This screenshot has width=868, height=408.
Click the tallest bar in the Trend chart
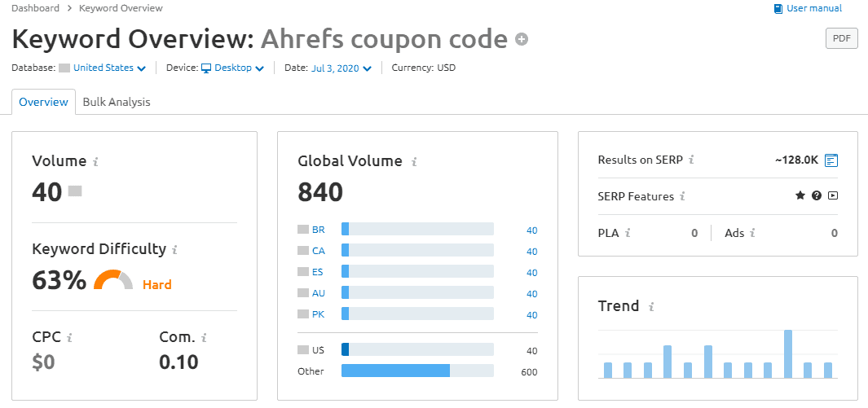click(788, 353)
